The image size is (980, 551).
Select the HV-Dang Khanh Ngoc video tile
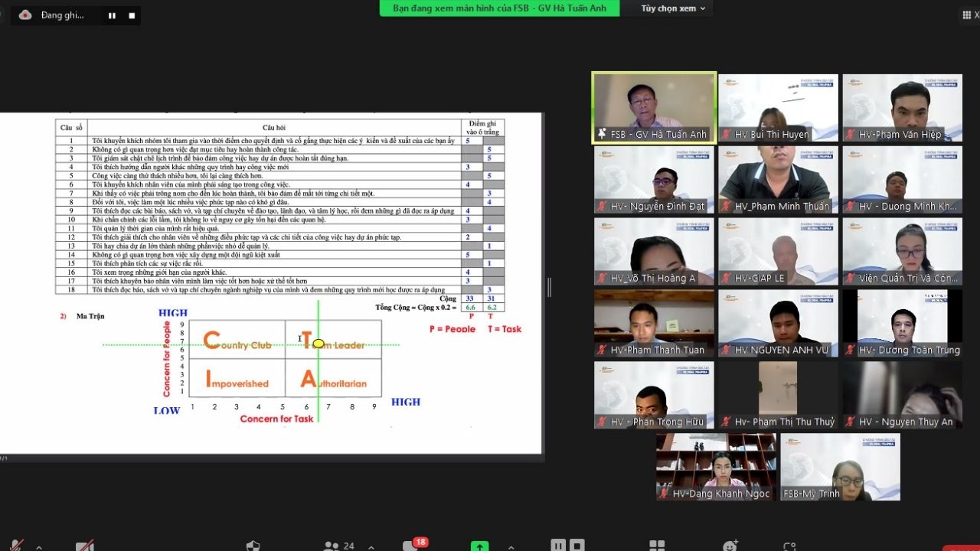[x=715, y=467]
